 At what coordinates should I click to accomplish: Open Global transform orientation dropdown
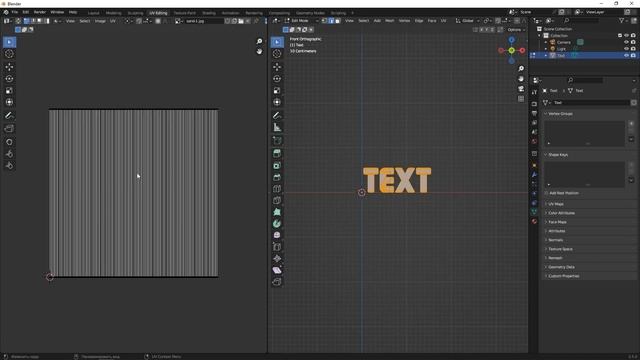coord(468,20)
